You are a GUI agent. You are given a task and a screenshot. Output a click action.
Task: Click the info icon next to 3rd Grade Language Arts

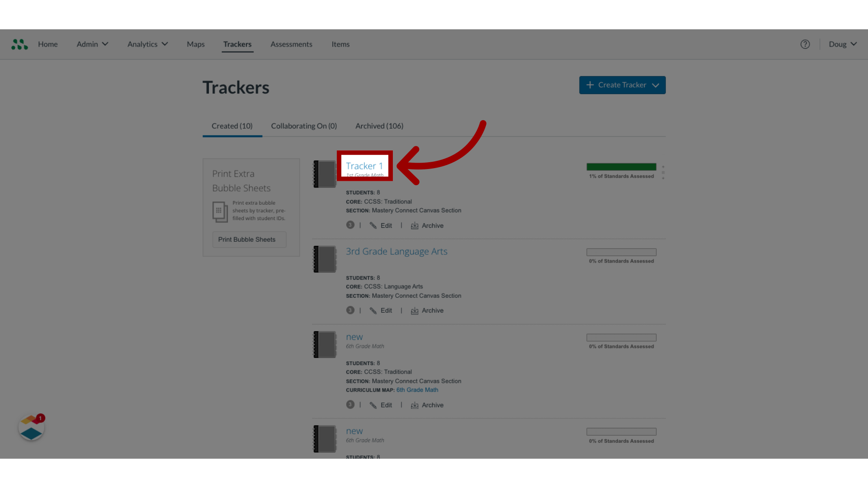(349, 310)
